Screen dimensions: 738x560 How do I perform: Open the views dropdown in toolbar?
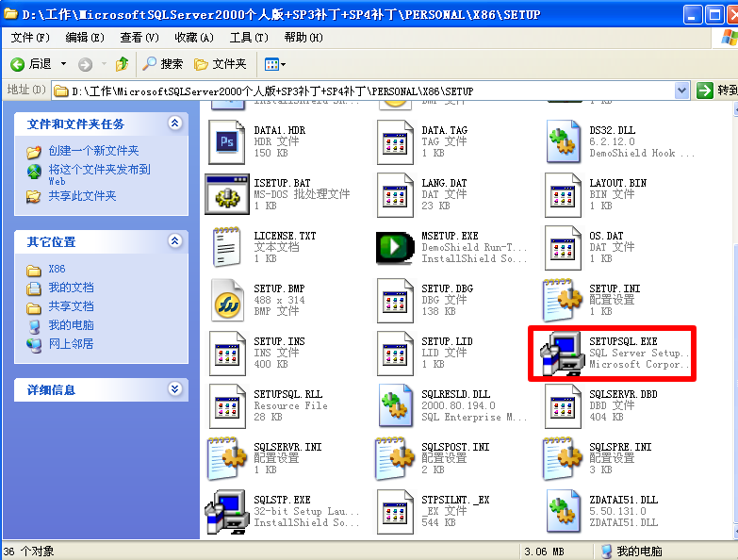click(275, 64)
